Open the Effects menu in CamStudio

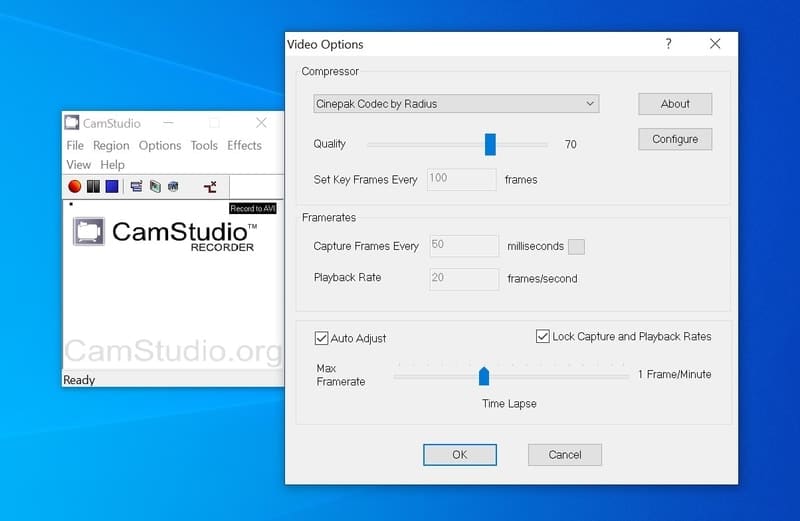pos(244,145)
